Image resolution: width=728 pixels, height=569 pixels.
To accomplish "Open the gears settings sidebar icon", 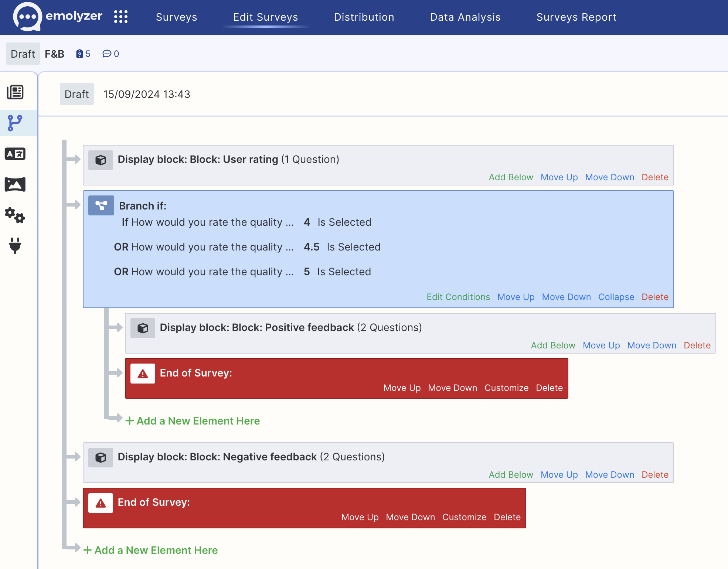I will pos(15,215).
